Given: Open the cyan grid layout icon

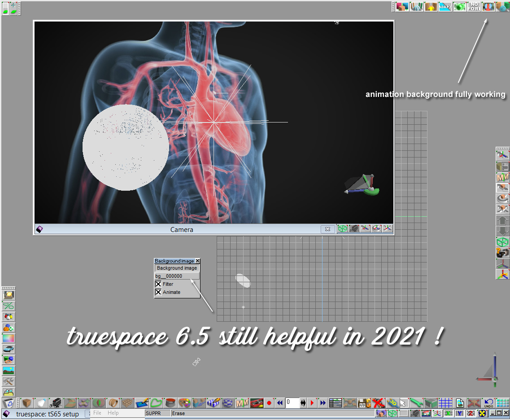Looking at the screenshot, I should tap(502, 403).
